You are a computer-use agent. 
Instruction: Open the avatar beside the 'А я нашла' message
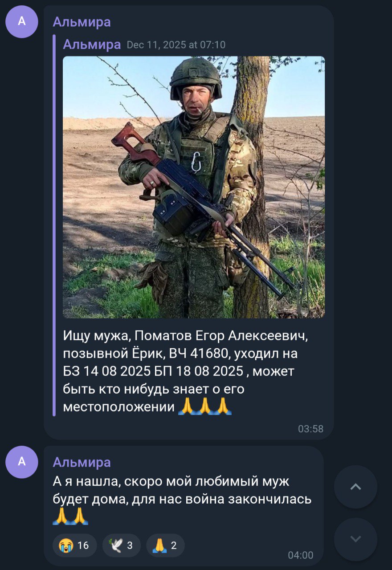[x=21, y=462]
